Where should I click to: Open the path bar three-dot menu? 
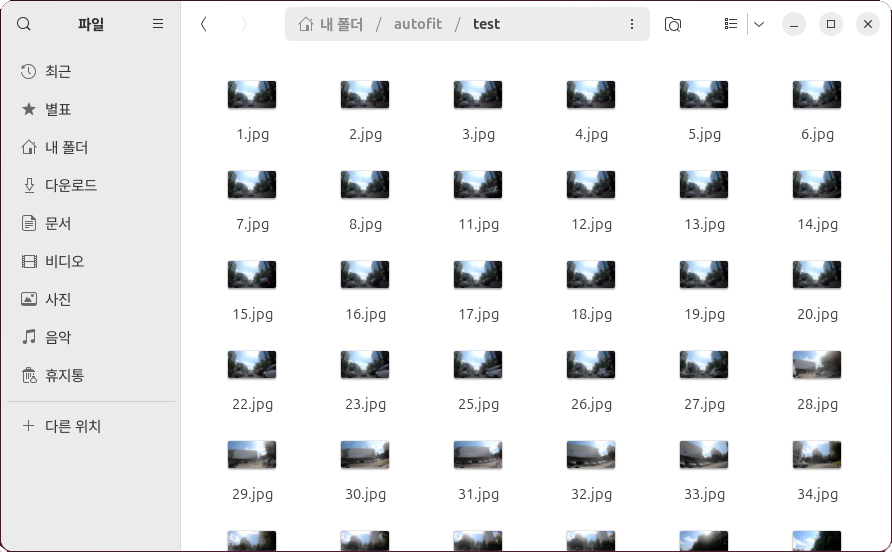coord(631,24)
